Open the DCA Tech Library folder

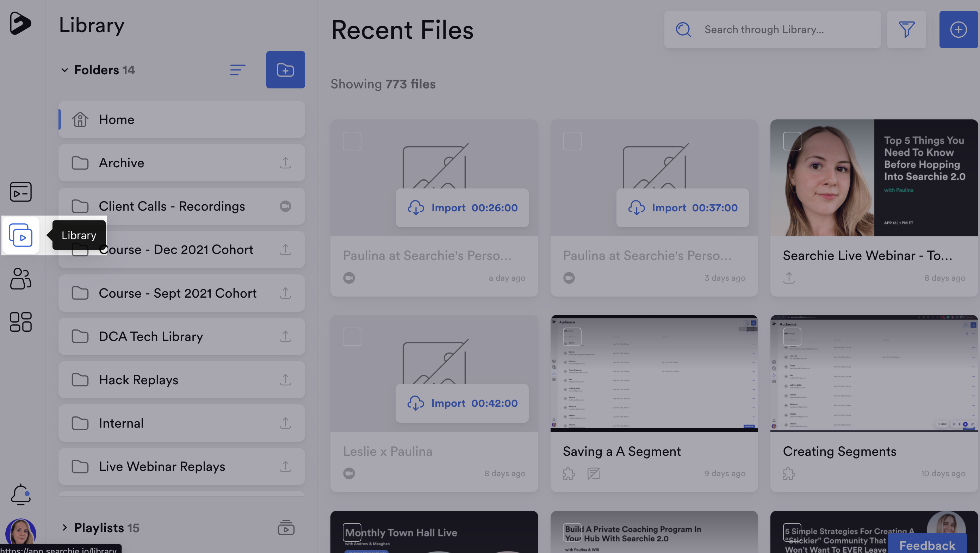[x=181, y=336]
